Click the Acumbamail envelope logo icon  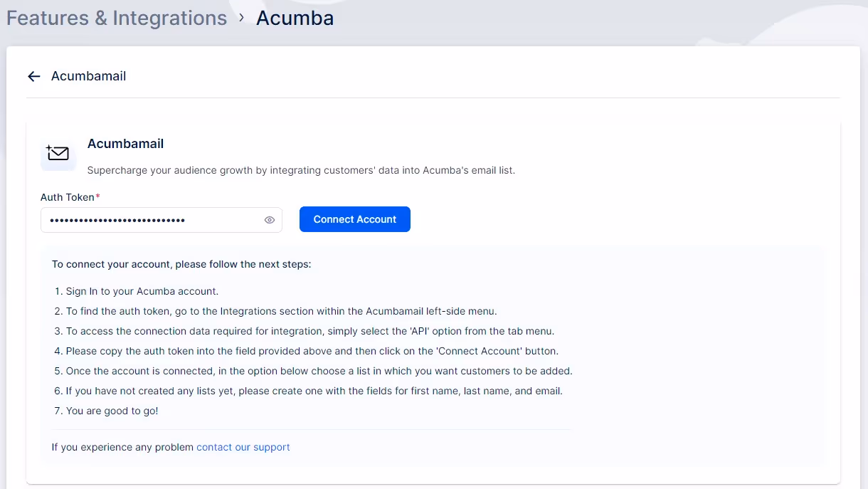point(58,153)
